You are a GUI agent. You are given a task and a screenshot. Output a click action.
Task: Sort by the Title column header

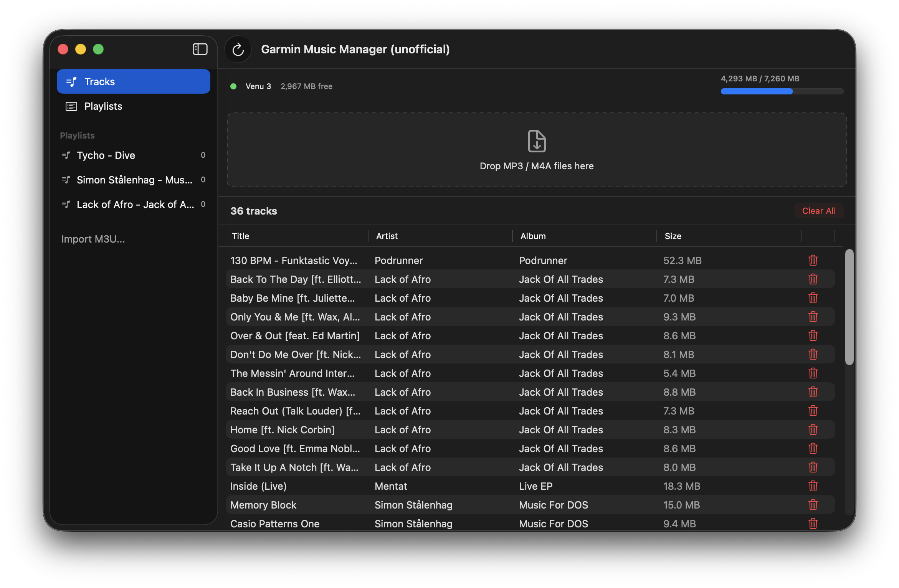point(240,236)
